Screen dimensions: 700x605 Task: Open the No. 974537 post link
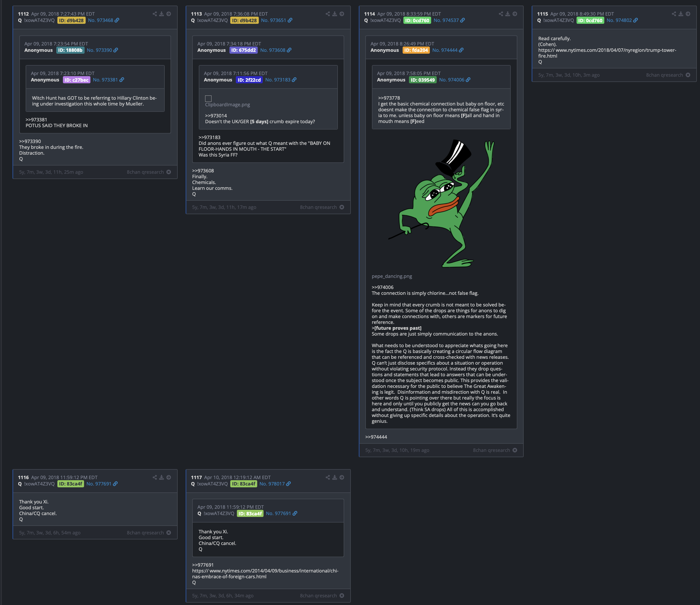(449, 20)
